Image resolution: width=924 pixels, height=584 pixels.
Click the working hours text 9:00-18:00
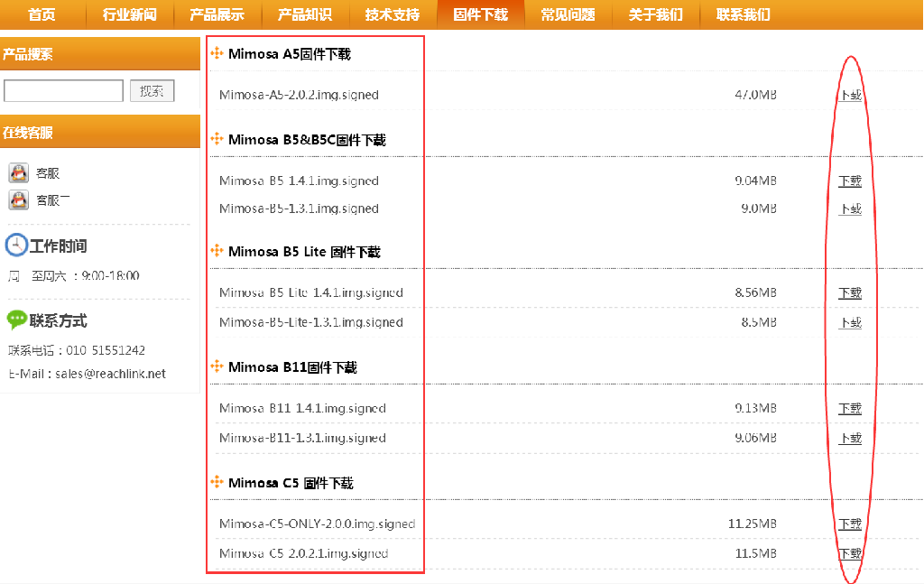[110, 275]
